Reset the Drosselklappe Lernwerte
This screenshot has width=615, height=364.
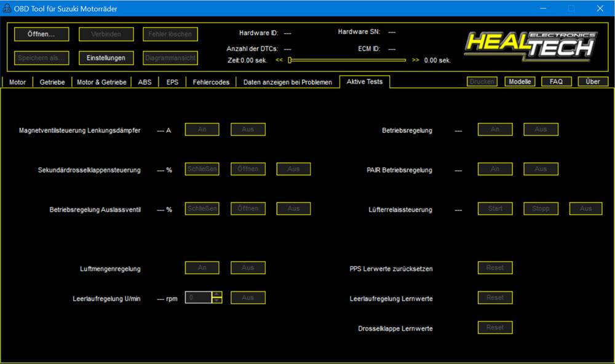pos(494,327)
